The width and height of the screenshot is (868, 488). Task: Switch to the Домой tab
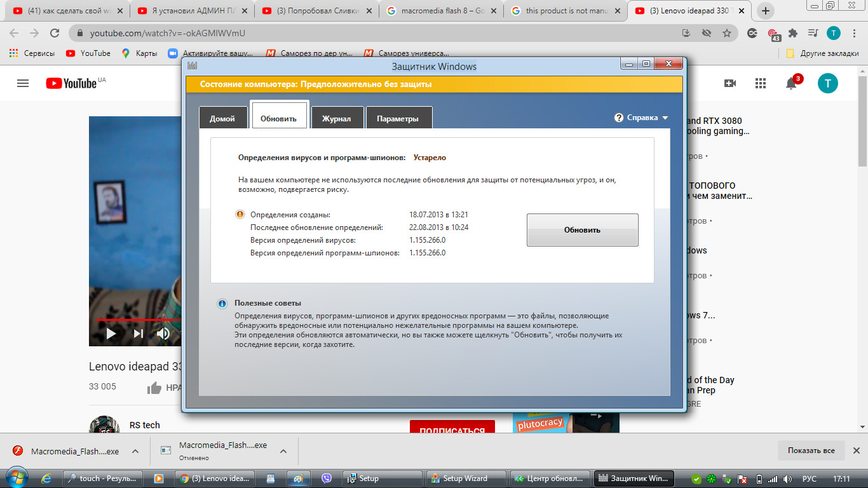(x=222, y=118)
